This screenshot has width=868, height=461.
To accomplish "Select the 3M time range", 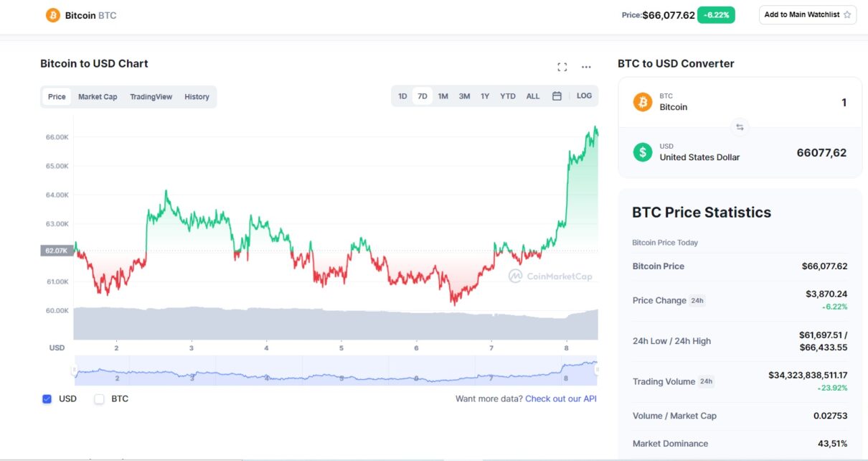I will point(464,96).
